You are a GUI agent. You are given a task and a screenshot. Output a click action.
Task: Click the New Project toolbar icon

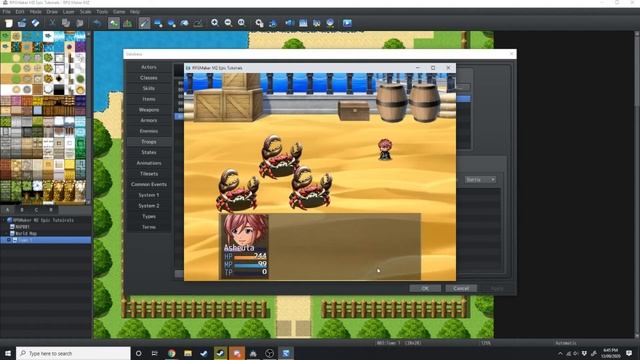tap(9, 23)
